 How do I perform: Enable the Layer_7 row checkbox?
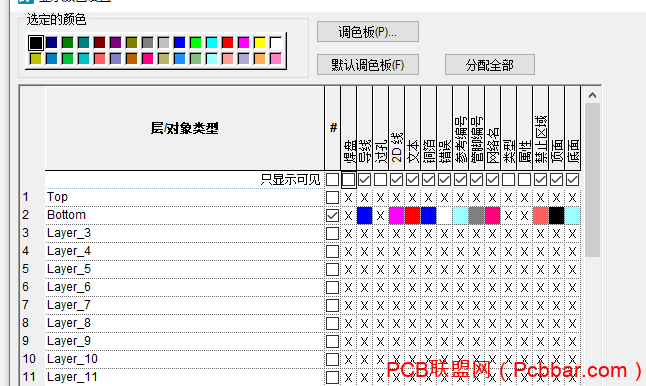pos(332,305)
